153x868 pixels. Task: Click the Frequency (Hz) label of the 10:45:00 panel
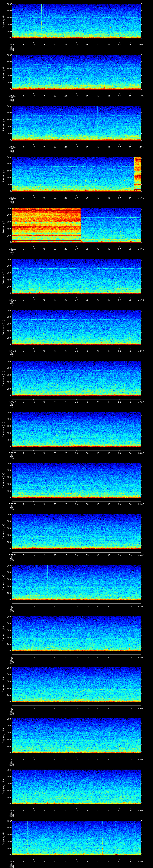3,838
